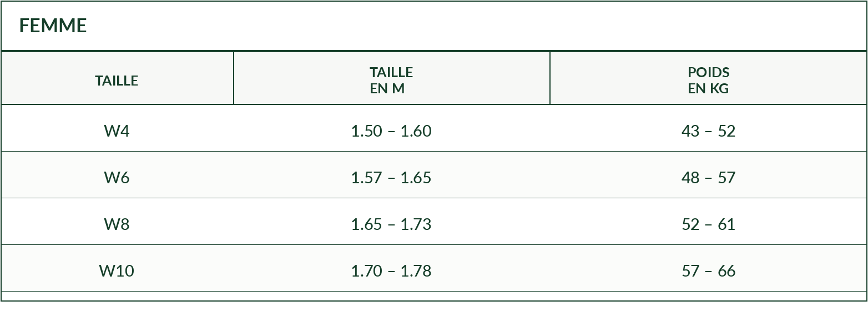
Task: Click the 43 value in W4 row
Action: tap(690, 131)
